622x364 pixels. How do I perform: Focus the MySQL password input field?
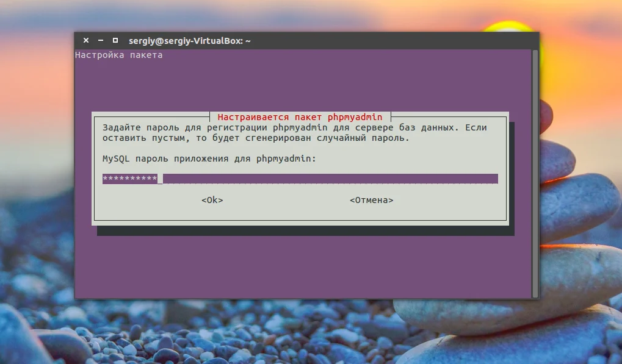coord(300,179)
